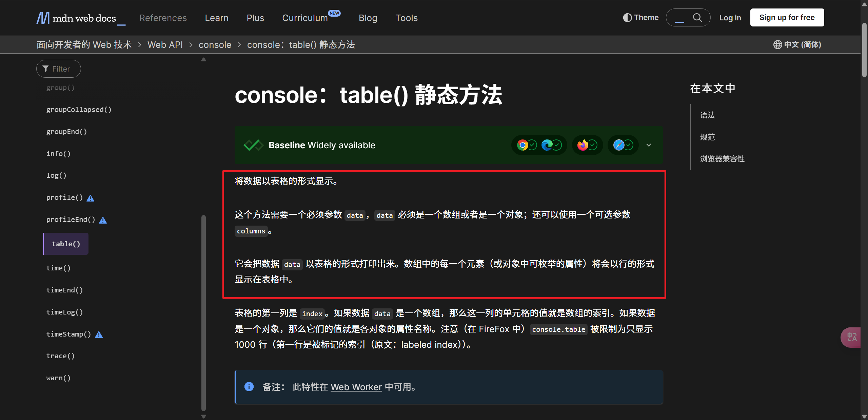Viewport: 868px width, 420px height.
Task: Open the Curriculum menu item
Action: pyautogui.click(x=305, y=18)
